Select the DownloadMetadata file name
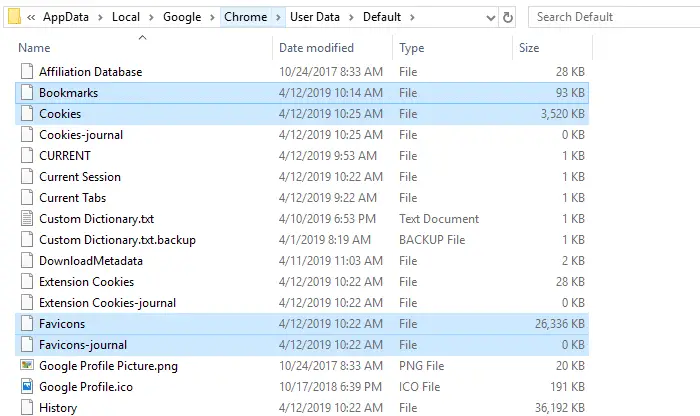 pyautogui.click(x=91, y=261)
